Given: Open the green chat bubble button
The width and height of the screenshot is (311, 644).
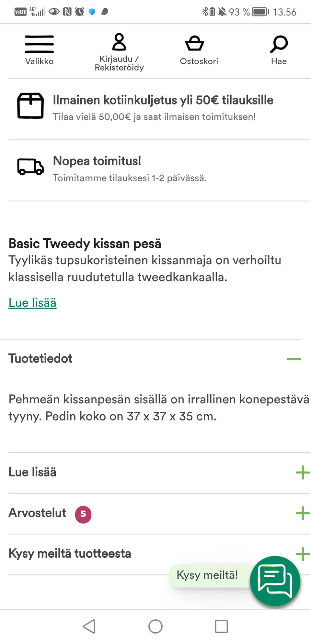Looking at the screenshot, I should (275, 581).
